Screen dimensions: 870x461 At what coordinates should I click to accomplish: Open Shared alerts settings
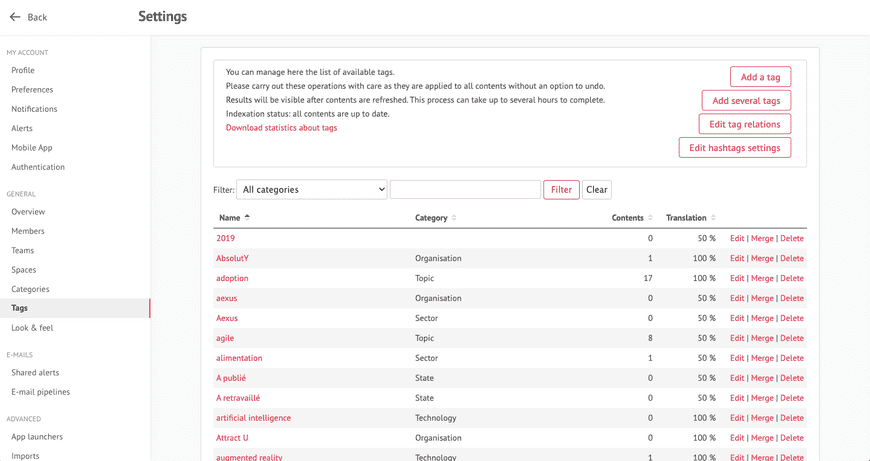(x=35, y=373)
